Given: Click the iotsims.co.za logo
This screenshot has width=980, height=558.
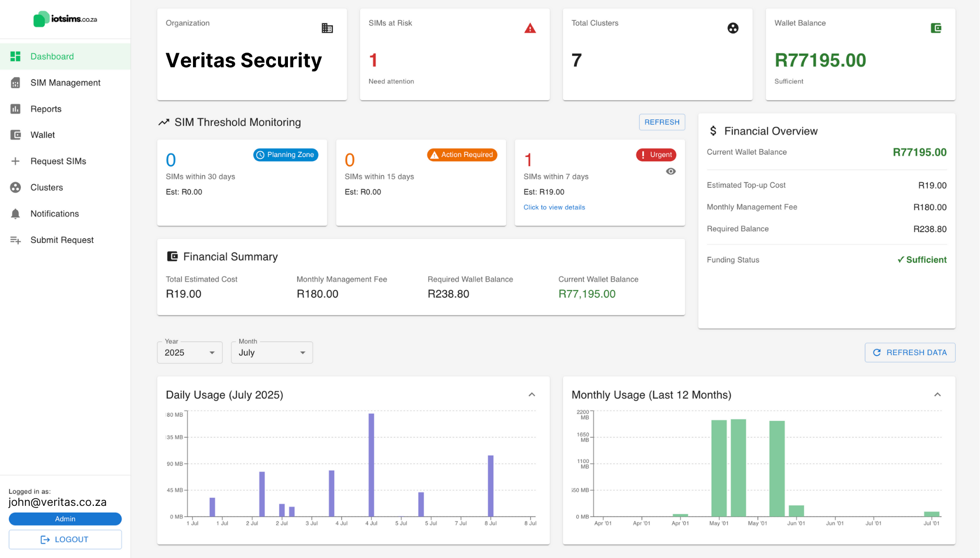Looking at the screenshot, I should pyautogui.click(x=65, y=19).
